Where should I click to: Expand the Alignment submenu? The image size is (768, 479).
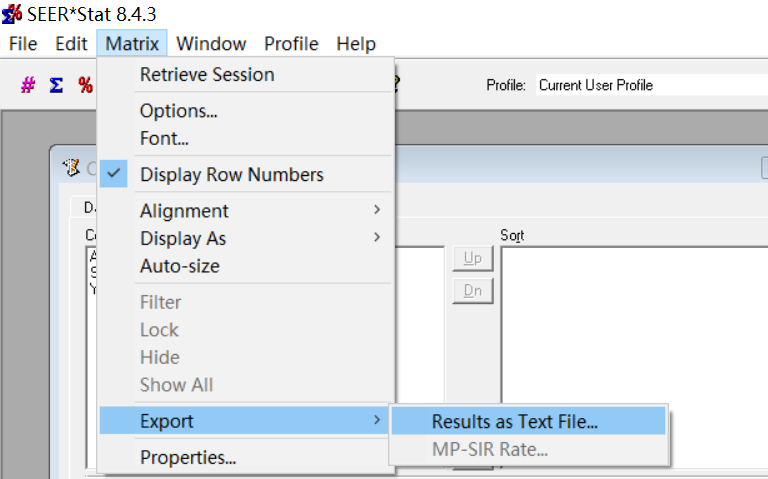[x=246, y=211]
